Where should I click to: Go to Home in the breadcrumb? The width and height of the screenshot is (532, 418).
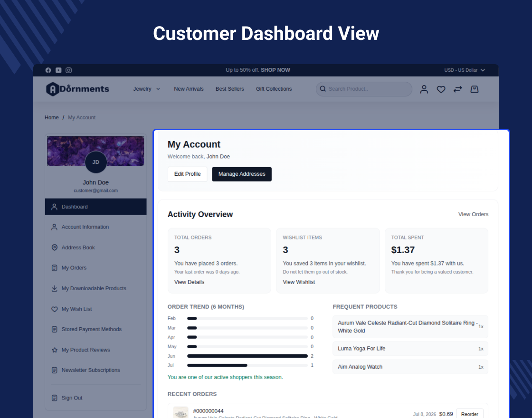point(52,117)
